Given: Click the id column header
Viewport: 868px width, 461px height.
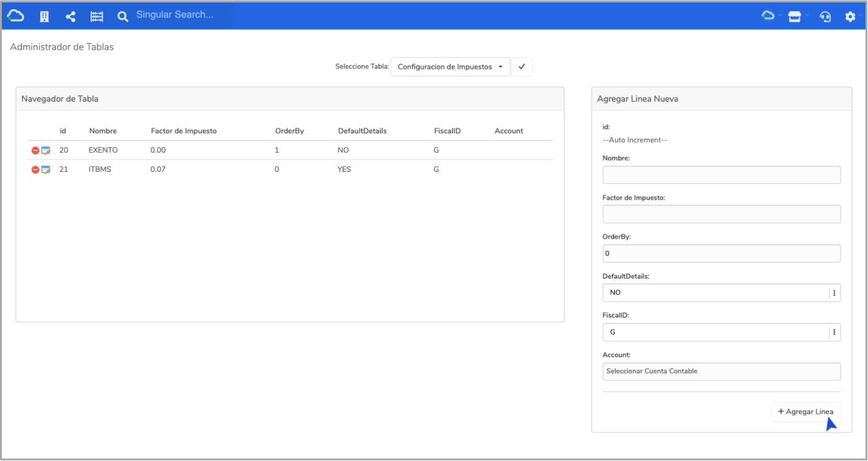Looking at the screenshot, I should click(x=63, y=131).
